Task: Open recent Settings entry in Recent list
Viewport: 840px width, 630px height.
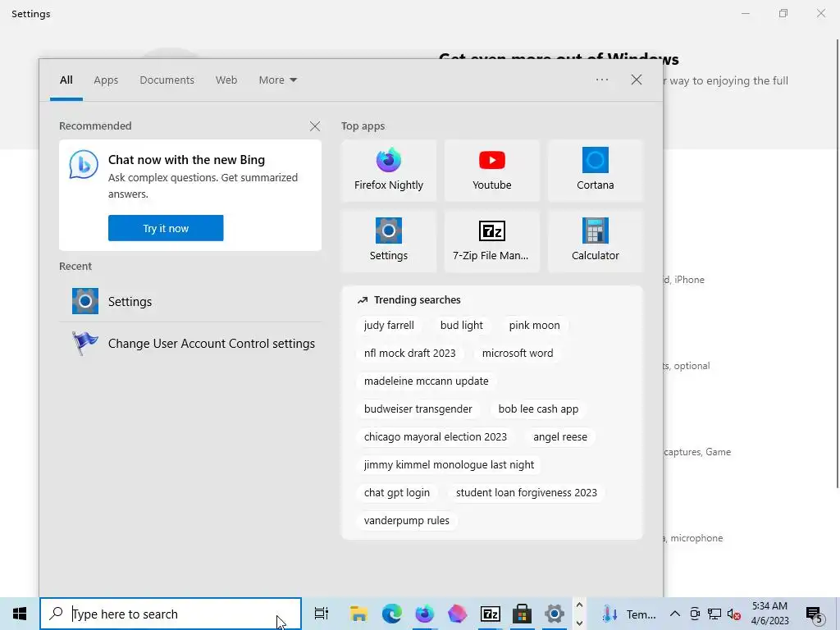Action: pos(190,301)
